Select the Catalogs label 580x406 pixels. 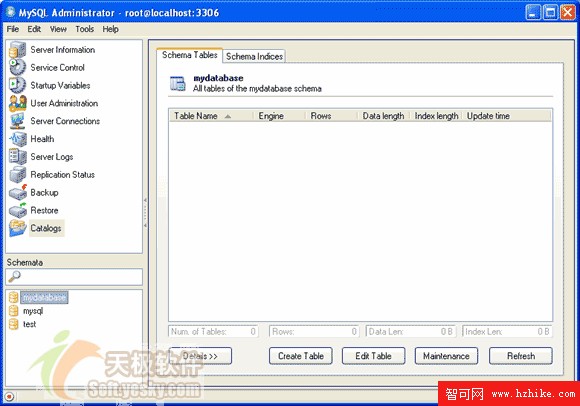point(46,228)
